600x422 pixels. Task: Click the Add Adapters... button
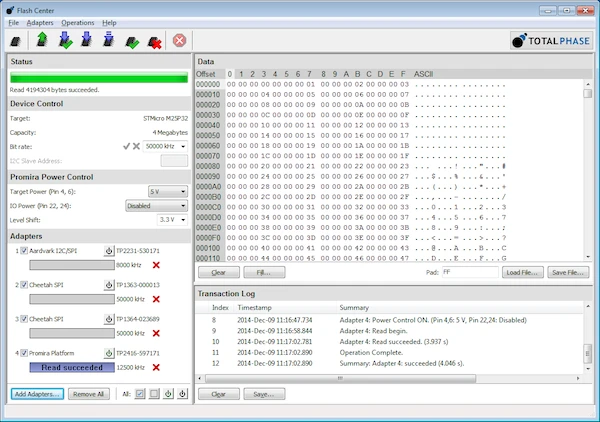pyautogui.click(x=37, y=394)
